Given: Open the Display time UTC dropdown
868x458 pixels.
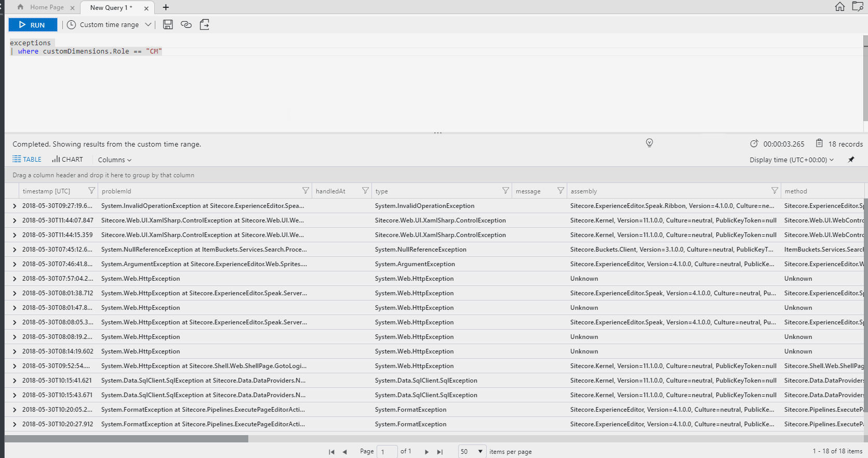Looking at the screenshot, I should [791, 160].
